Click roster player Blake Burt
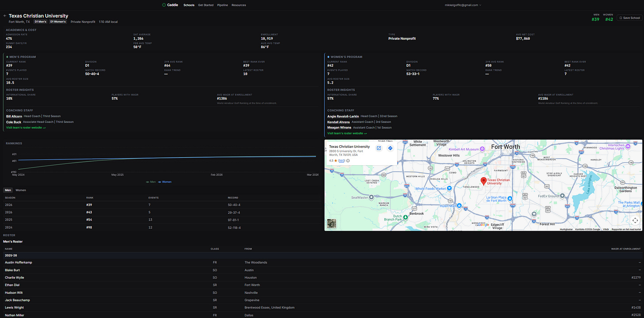Image resolution: width=644 pixels, height=318 pixels. click(12, 270)
